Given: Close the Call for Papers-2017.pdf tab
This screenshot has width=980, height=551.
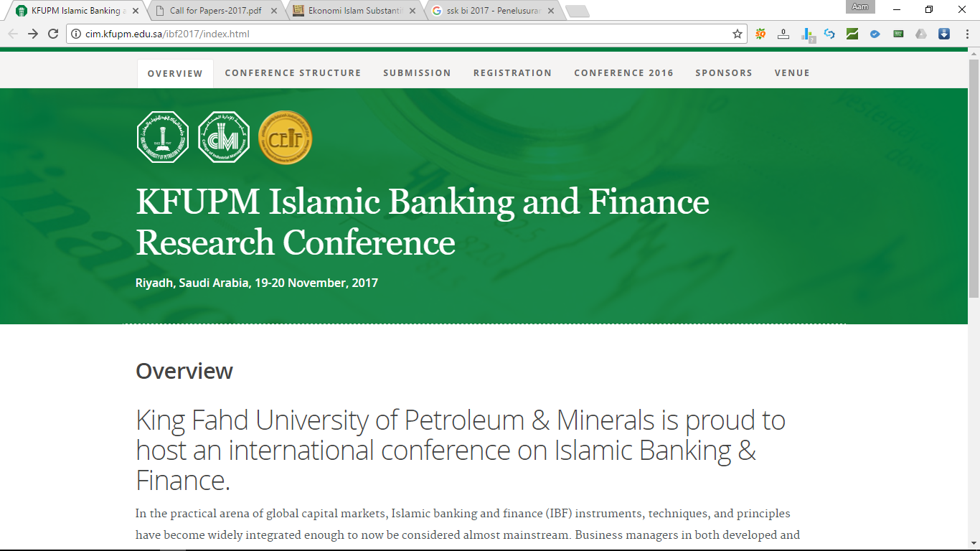Looking at the screenshot, I should click(274, 11).
